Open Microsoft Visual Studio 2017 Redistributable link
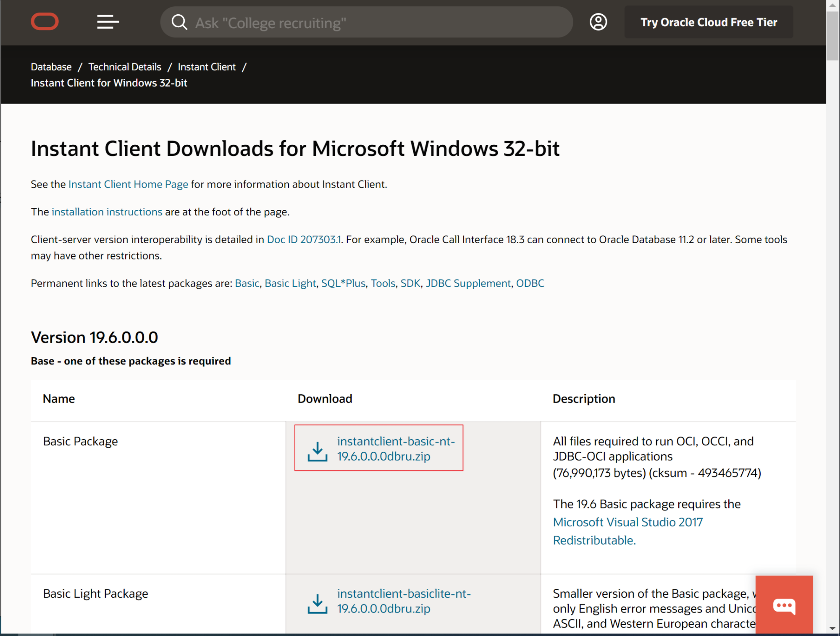This screenshot has width=840, height=636. coord(627,522)
